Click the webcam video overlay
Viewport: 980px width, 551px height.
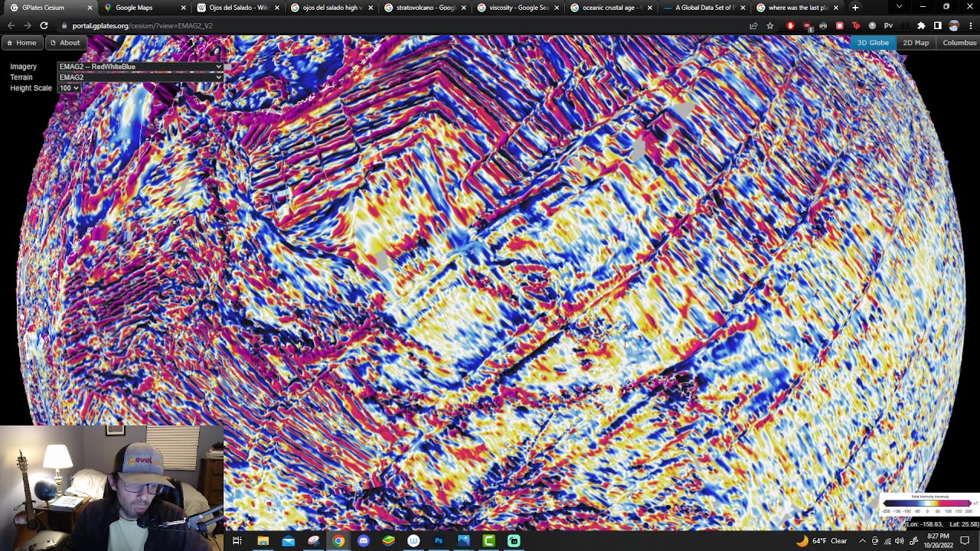click(112, 487)
